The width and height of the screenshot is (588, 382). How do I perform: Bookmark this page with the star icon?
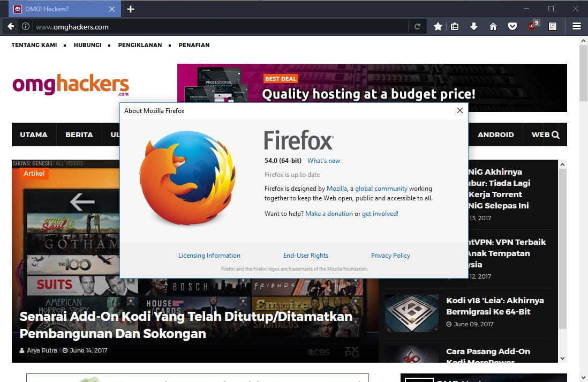(x=438, y=26)
